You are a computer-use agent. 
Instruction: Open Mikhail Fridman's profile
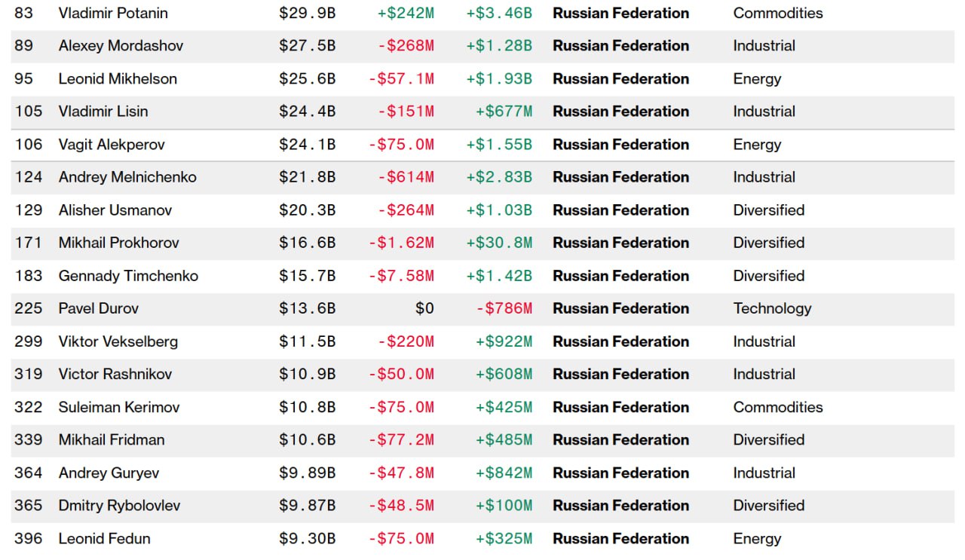pos(112,439)
